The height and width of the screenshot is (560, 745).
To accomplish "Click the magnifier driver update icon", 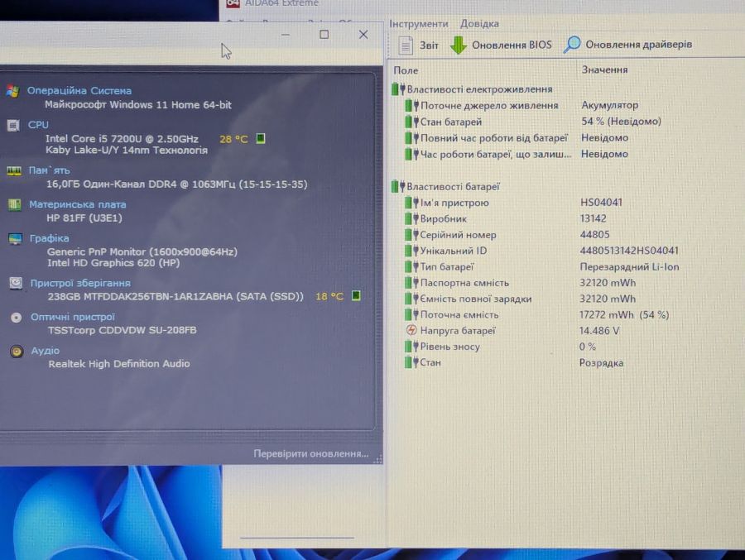I will click(x=572, y=44).
